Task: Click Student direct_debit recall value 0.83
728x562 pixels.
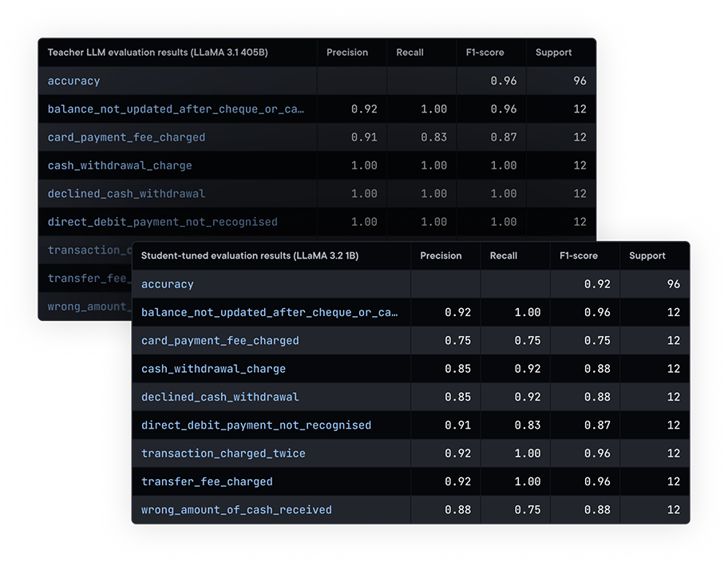Action: [x=528, y=425]
